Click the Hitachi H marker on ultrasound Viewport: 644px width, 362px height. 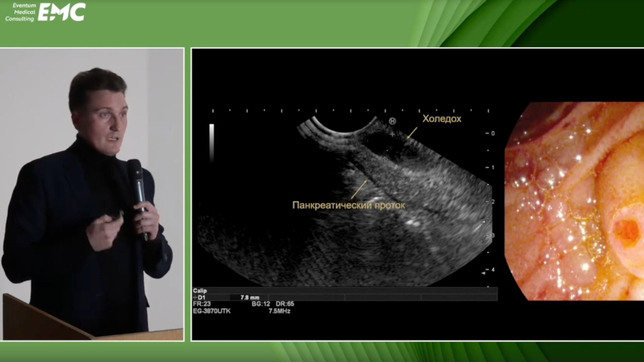pos(392,121)
